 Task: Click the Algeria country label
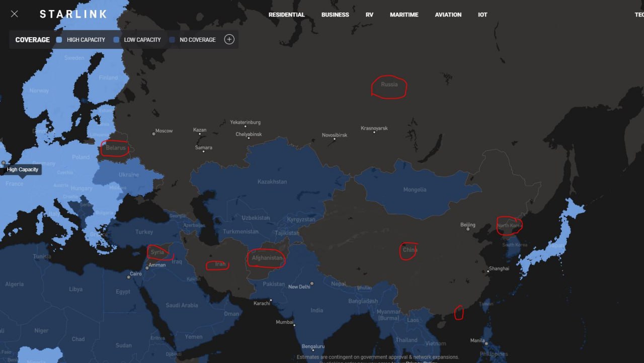pos(14,284)
